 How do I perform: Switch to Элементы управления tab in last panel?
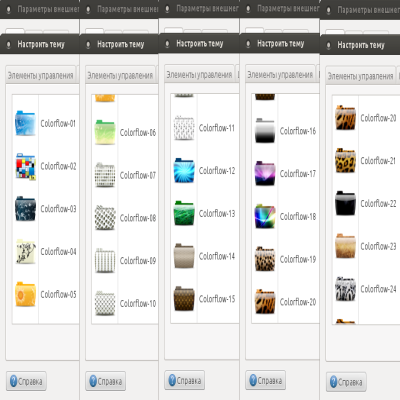(360, 76)
